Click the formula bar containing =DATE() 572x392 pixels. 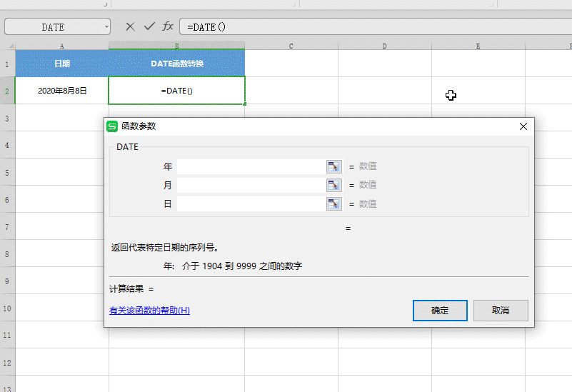[376, 27]
